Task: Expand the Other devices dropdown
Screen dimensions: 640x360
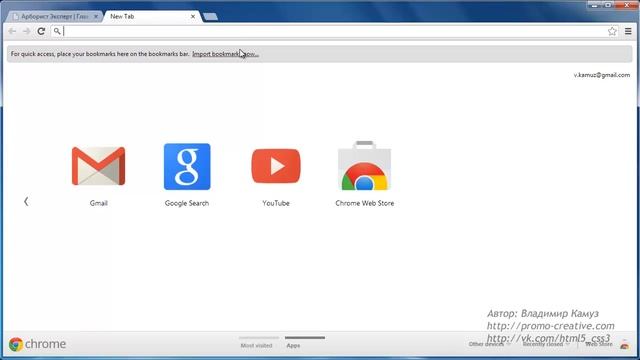Action: pos(489,344)
